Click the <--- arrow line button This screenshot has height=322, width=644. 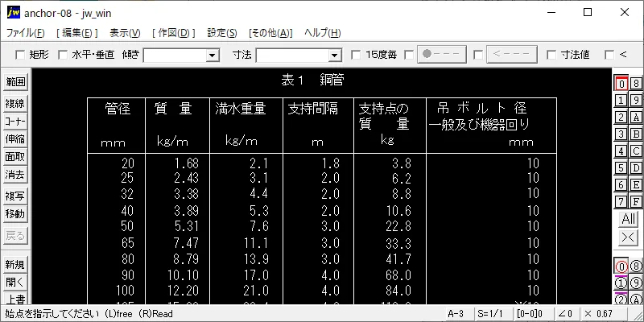click(x=512, y=55)
